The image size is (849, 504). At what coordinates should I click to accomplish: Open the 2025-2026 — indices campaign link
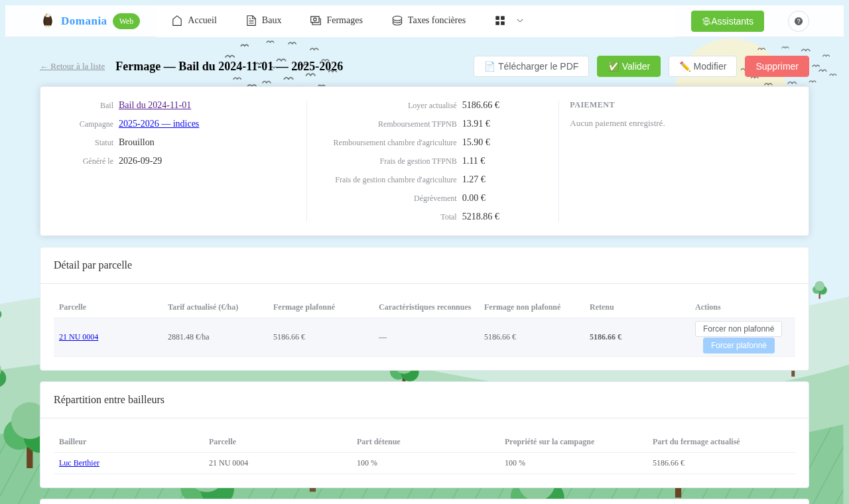pyautogui.click(x=159, y=124)
